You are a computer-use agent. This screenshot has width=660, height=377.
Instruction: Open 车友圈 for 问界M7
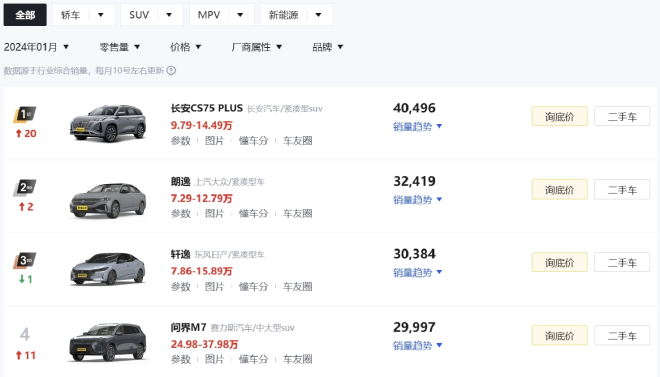[x=298, y=359]
